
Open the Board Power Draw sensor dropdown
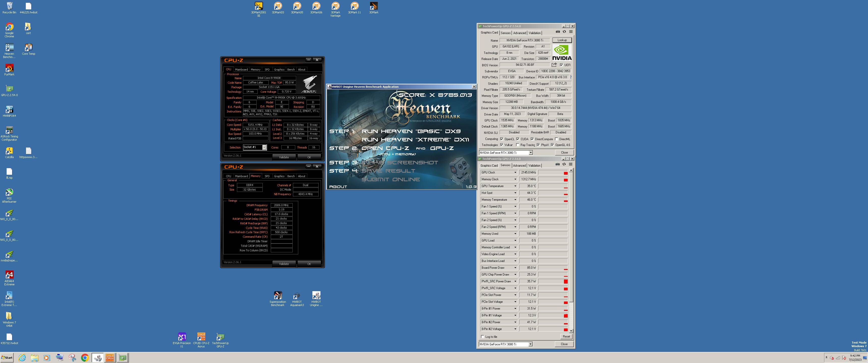click(x=515, y=268)
